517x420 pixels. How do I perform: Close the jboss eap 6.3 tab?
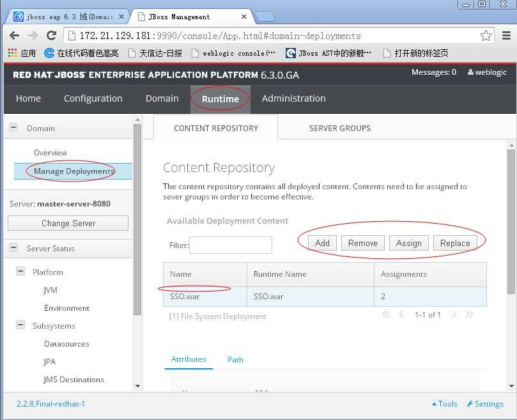point(121,17)
